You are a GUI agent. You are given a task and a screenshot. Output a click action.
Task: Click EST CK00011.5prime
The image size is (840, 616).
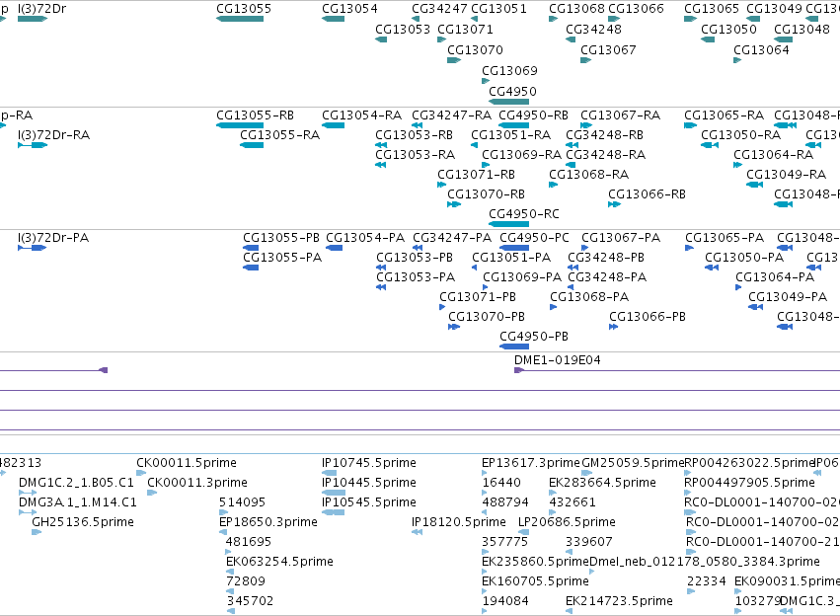coord(141,473)
